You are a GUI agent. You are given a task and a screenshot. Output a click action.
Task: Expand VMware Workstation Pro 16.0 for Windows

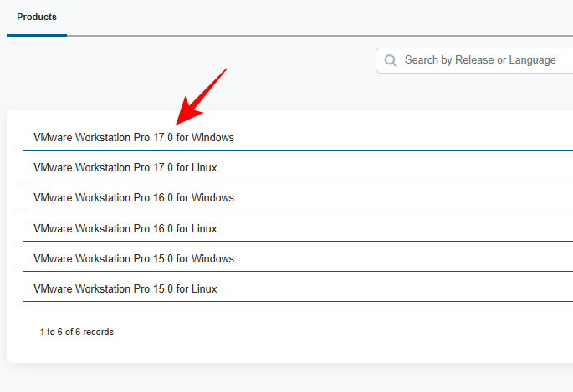pos(134,197)
